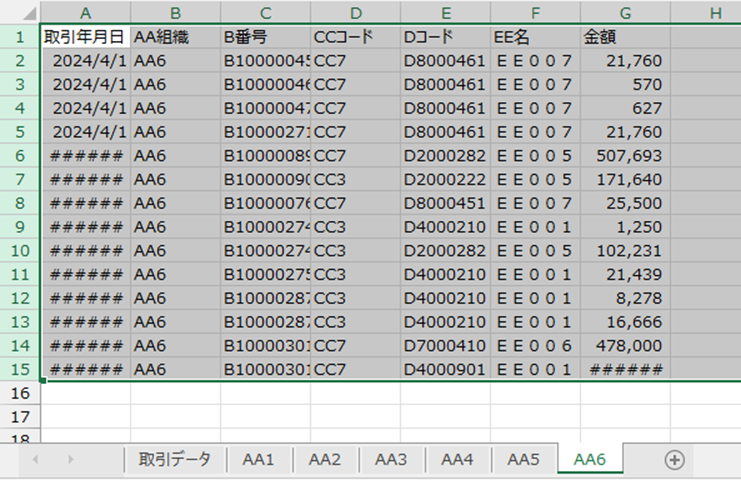Click the select-all corner triangle
Viewport: 741px width, 480px height.
[x=20, y=12]
